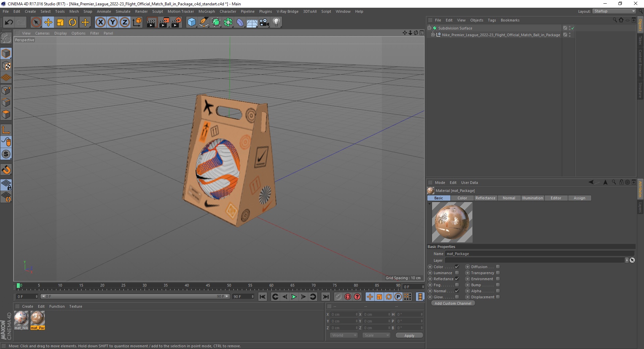The width and height of the screenshot is (644, 349).
Task: Enable the Luminance channel checkbox
Action: [457, 273]
